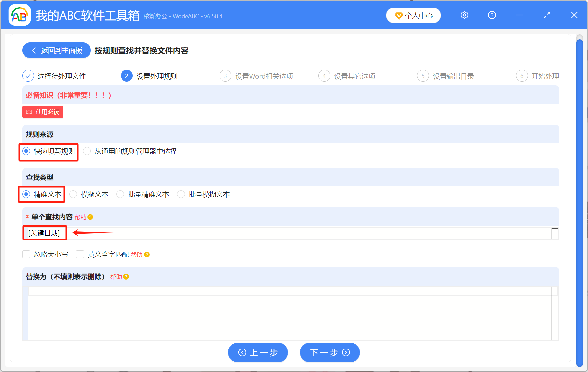Enable the 忽略大小写 checkbox
Viewport: 588px width, 372px height.
tap(26, 254)
